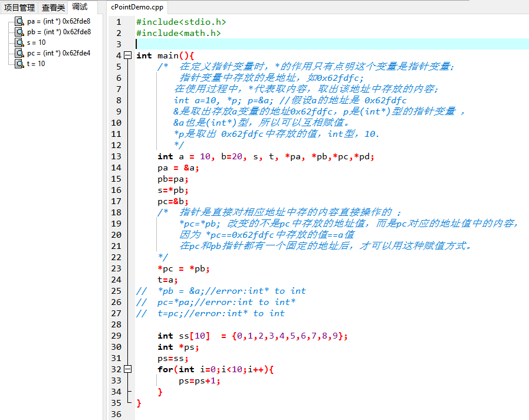Select watch entry s = 10

pos(36,42)
